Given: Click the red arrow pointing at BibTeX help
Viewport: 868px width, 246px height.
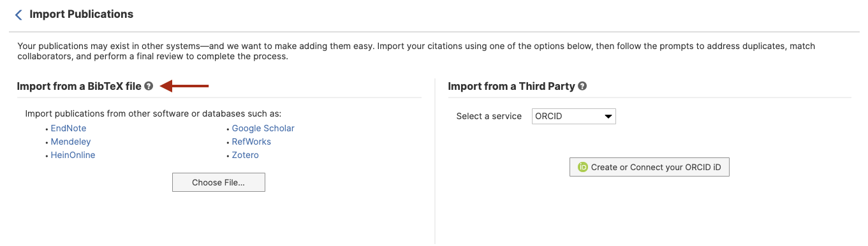Looking at the screenshot, I should 184,86.
